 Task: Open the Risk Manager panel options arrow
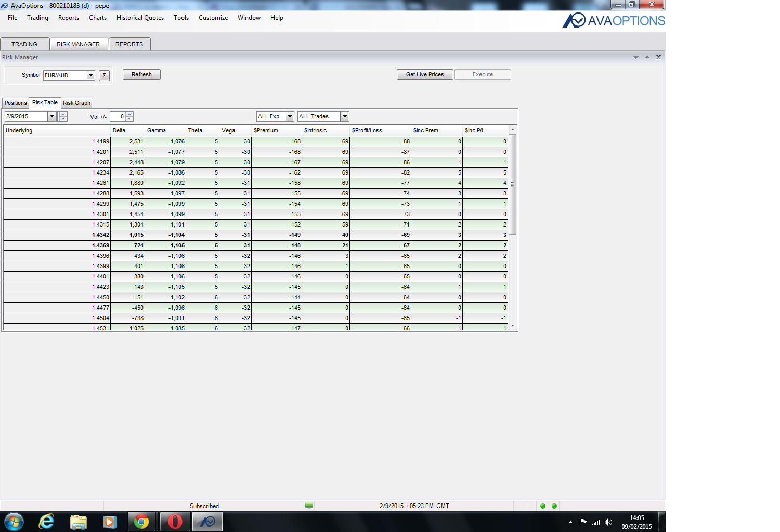pos(635,57)
